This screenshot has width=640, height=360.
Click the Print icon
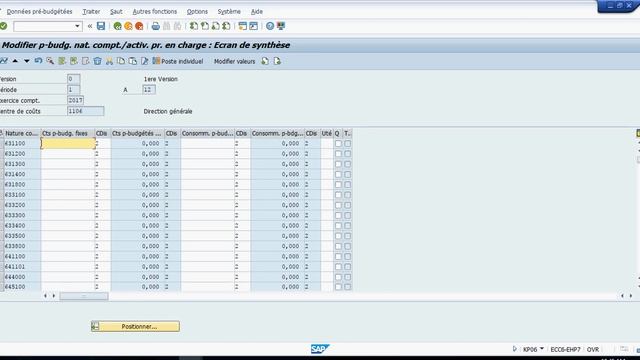(156, 26)
